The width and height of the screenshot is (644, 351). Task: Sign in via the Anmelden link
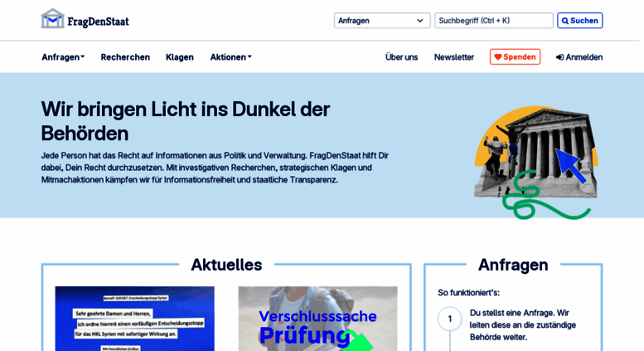[x=579, y=57]
